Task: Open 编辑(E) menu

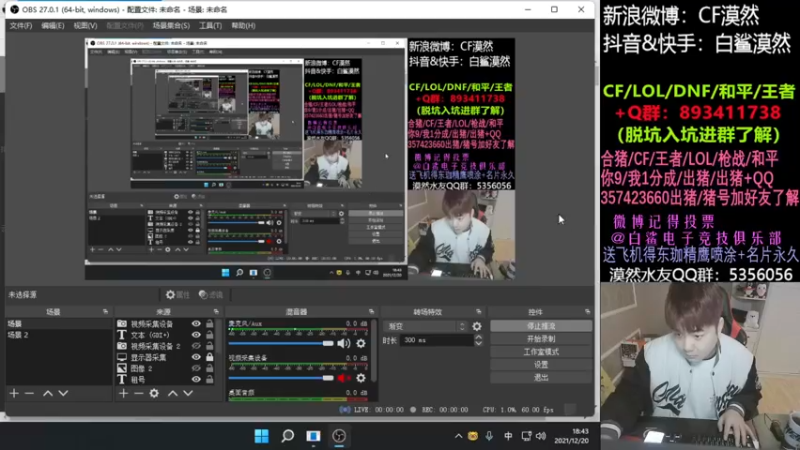Action: pyautogui.click(x=53, y=26)
